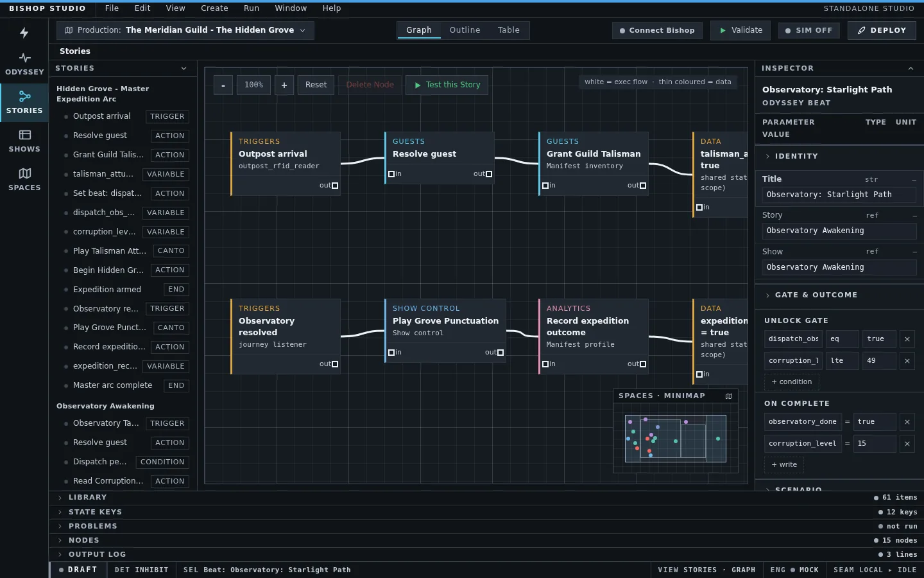Remove the dispatch_obs unlock gate condition
The height and width of the screenshot is (578, 924).
click(907, 339)
